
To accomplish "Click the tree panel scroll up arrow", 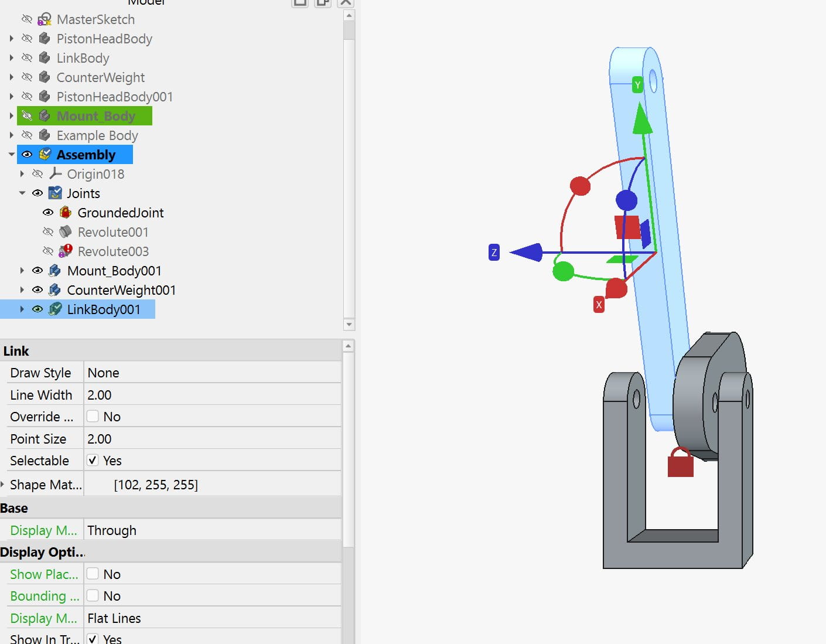I will (349, 16).
